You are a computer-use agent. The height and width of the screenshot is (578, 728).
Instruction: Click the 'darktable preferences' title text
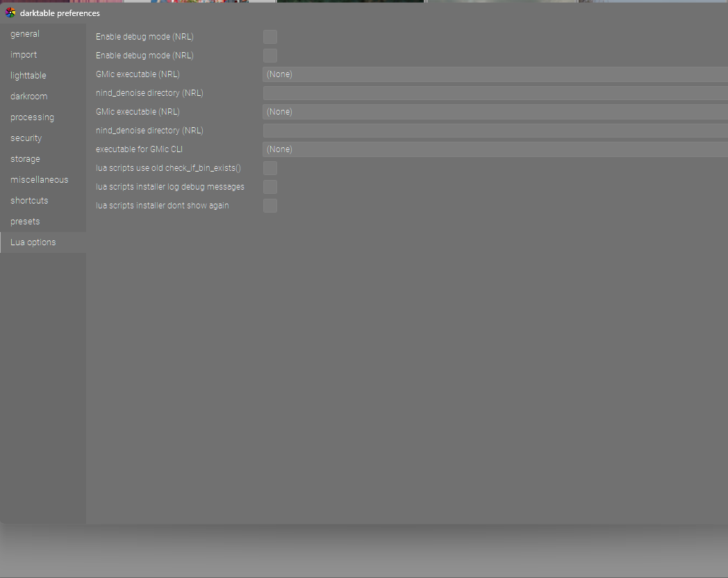tap(60, 13)
